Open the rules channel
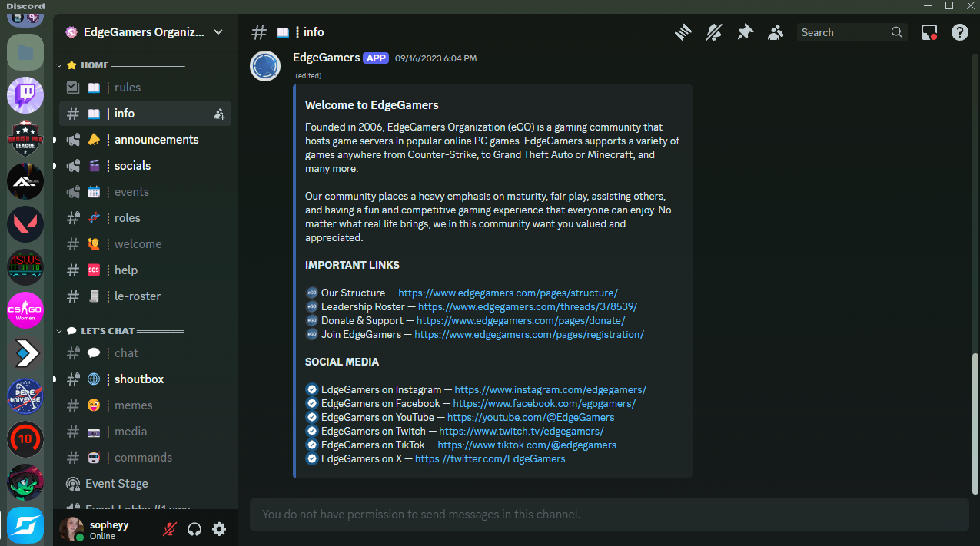The height and width of the screenshot is (546, 980). [145, 88]
